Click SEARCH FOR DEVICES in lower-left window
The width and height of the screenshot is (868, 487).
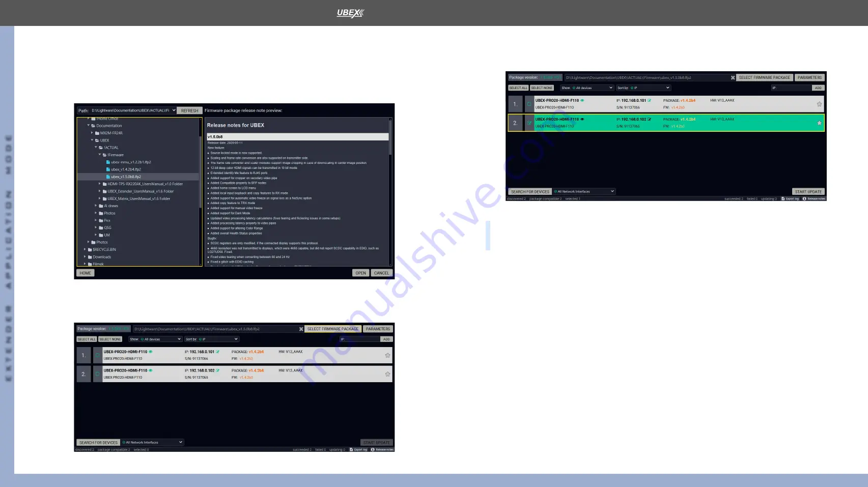[98, 443]
